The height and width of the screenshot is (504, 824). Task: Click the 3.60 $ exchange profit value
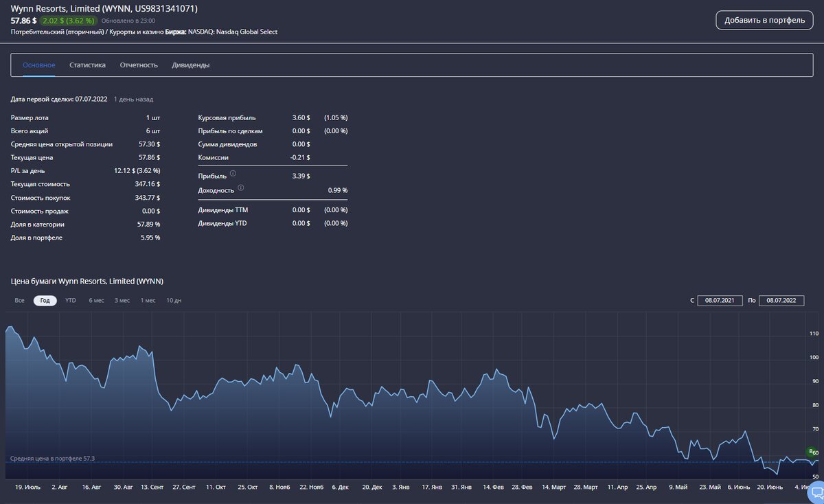click(301, 117)
